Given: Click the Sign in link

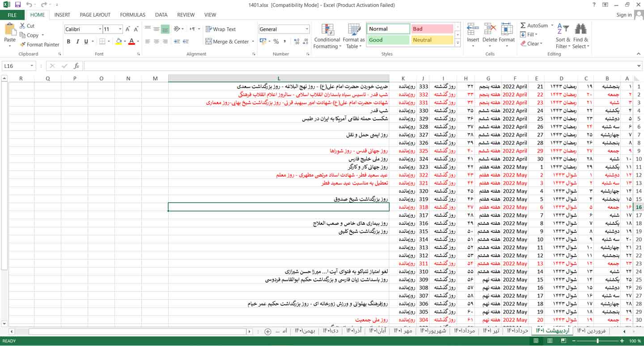Looking at the screenshot, I should point(624,15).
